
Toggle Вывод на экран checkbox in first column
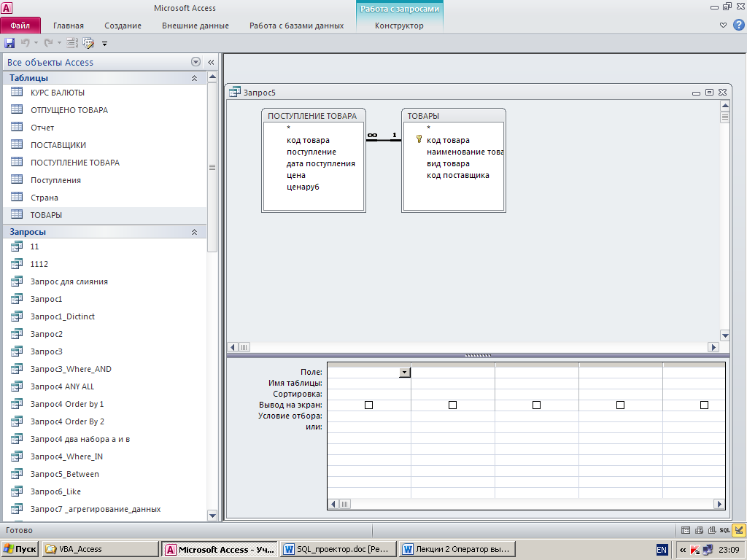point(368,405)
